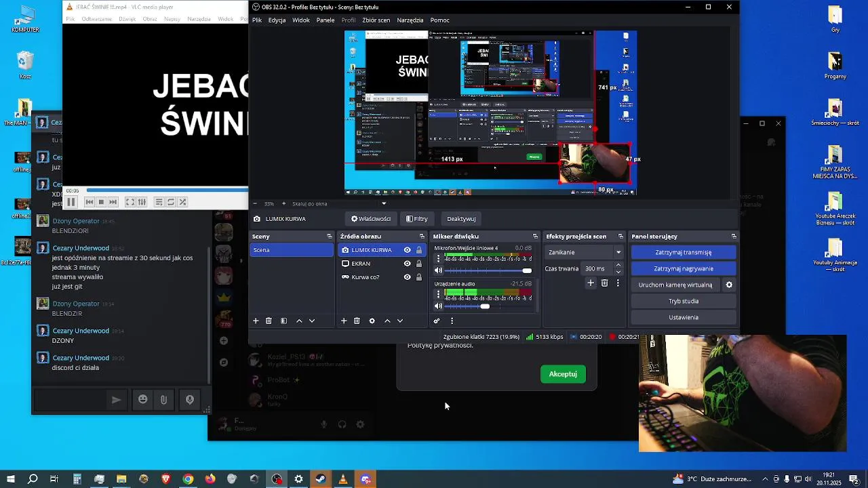Click green Akceptuj button
The width and height of the screenshot is (868, 488).
click(563, 374)
